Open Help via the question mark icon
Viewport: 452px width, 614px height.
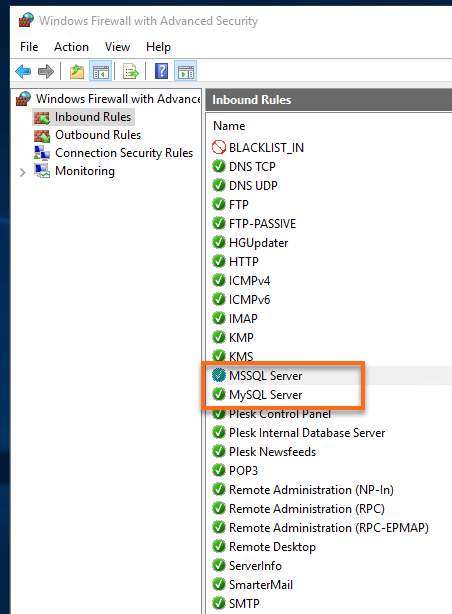[x=161, y=71]
